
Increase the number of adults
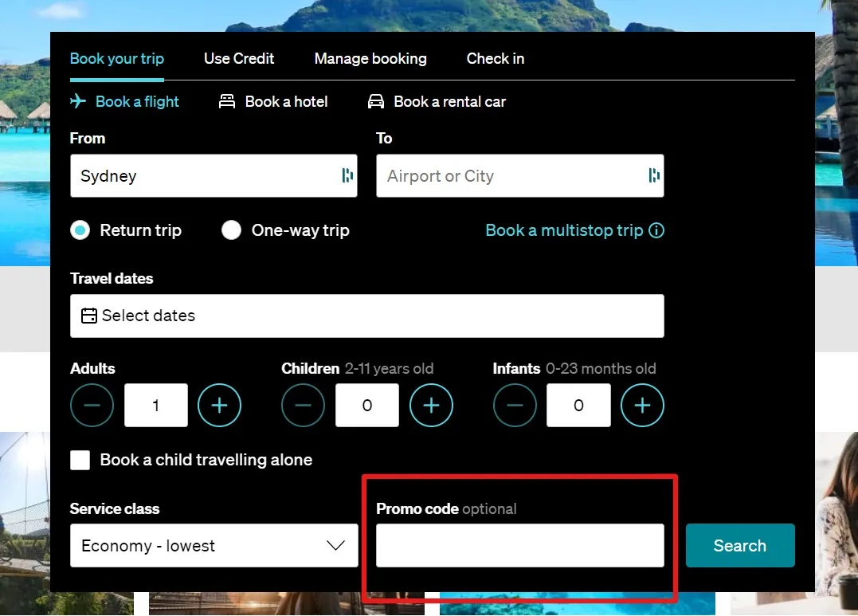(x=219, y=406)
